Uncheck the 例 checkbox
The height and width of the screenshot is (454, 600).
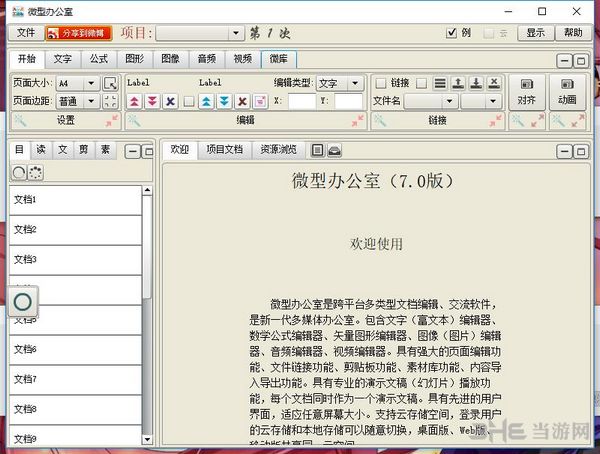[452, 33]
